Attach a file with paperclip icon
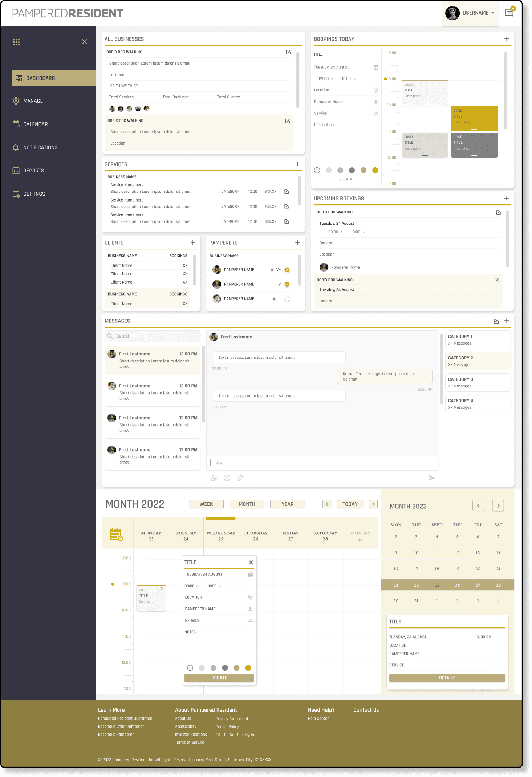 point(240,478)
